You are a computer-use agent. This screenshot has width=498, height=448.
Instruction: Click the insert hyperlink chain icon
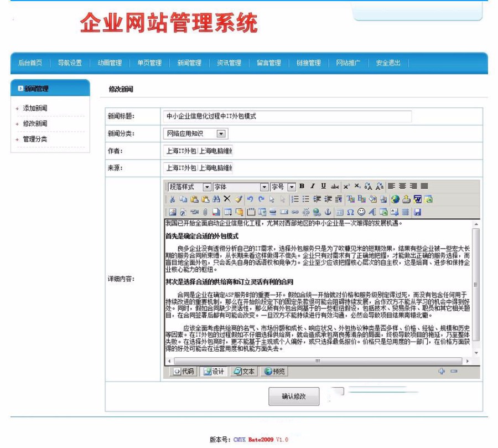(295, 212)
